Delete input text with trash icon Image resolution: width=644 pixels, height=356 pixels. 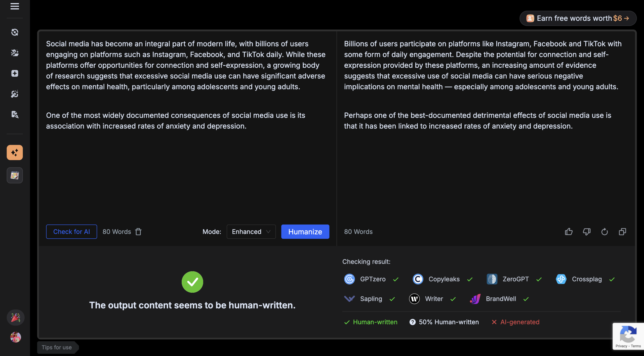pyautogui.click(x=138, y=232)
